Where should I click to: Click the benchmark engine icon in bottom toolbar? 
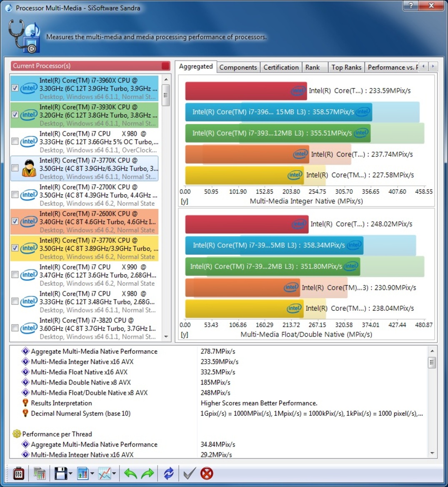click(19, 473)
